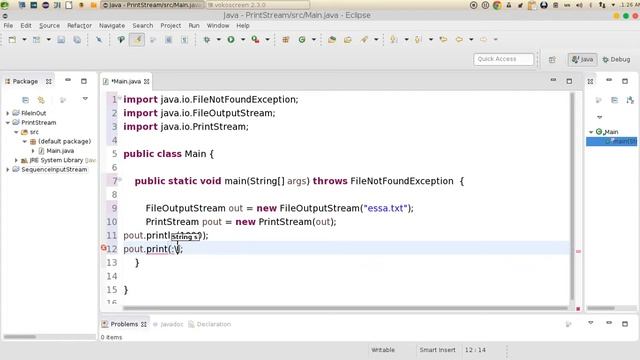Click the Save All toolbar icon
Image resolution: width=640 pixels, height=360 pixels.
tap(77, 40)
